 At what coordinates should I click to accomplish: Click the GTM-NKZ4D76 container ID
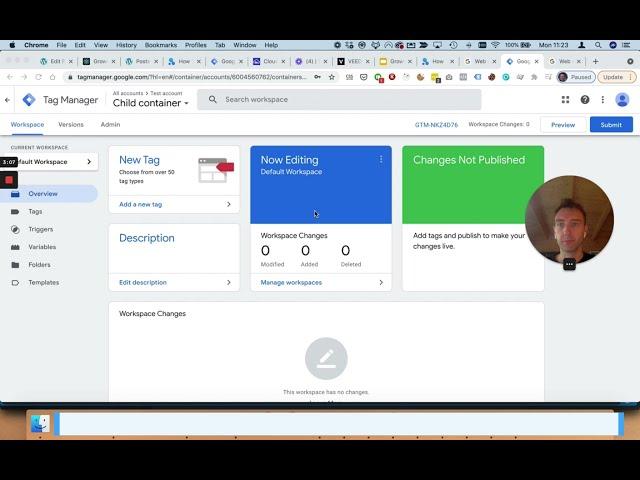(x=436, y=124)
